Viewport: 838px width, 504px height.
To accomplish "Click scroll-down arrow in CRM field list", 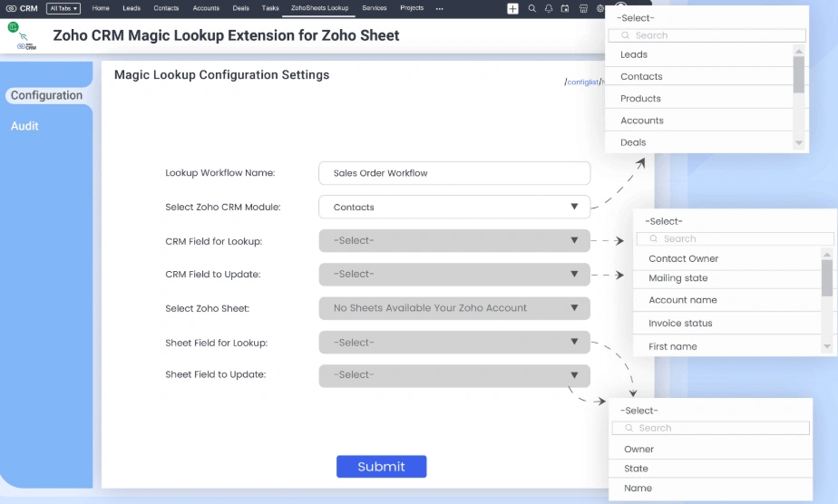I will (x=827, y=346).
